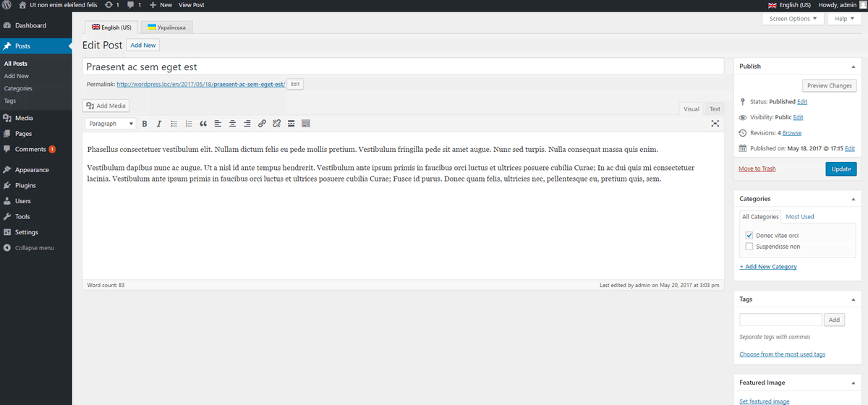The height and width of the screenshot is (405, 868).
Task: Select the All Categories tab
Action: [760, 216]
